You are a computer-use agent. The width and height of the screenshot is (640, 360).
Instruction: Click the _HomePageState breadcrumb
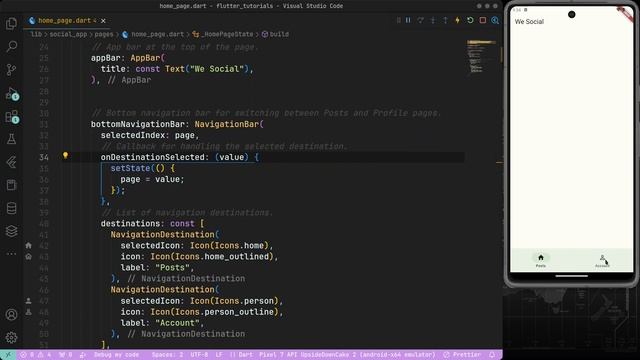point(227,34)
